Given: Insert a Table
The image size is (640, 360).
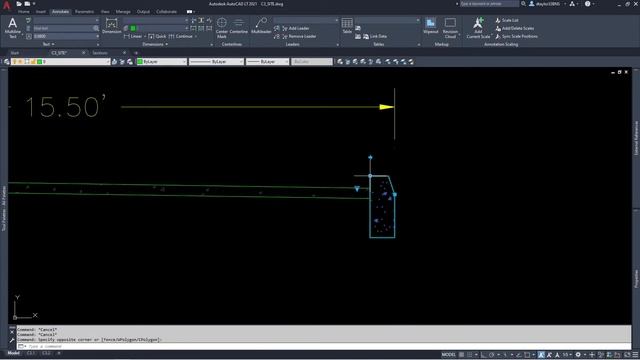Looking at the screenshot, I should click(347, 25).
